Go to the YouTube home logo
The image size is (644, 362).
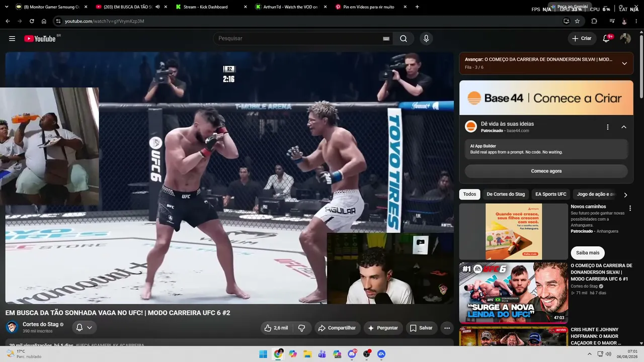(40, 39)
